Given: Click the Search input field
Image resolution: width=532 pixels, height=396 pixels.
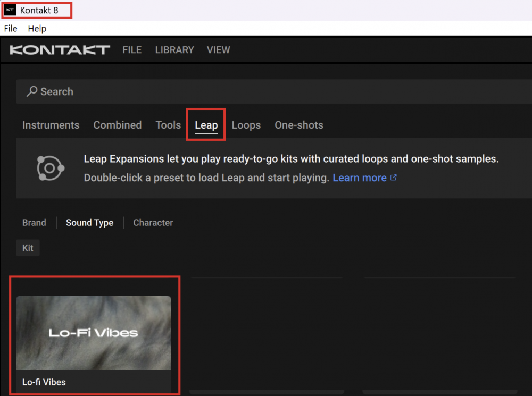Looking at the screenshot, I should pos(274,91).
